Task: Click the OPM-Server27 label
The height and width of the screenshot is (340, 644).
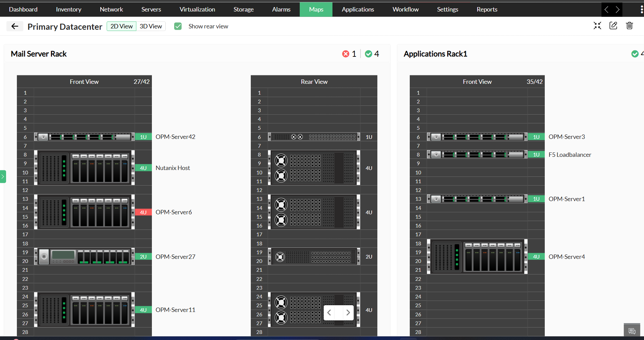Action: [176, 257]
